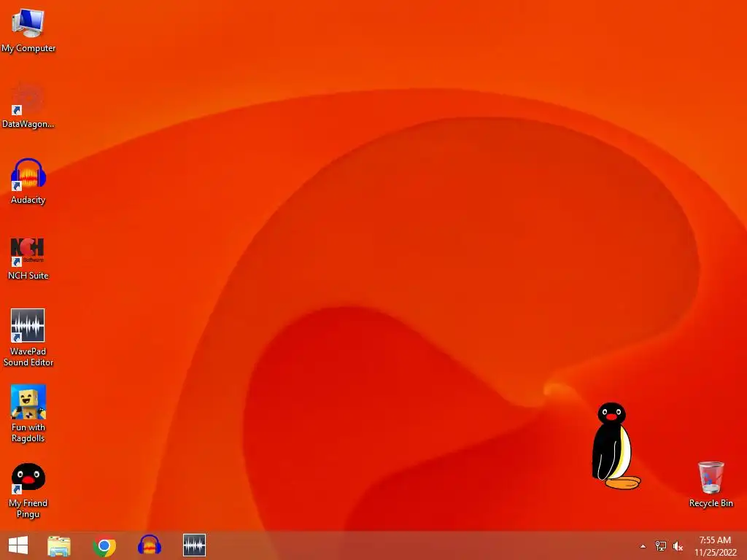Click the "My Computer" label text
747x560 pixels.
[28, 48]
